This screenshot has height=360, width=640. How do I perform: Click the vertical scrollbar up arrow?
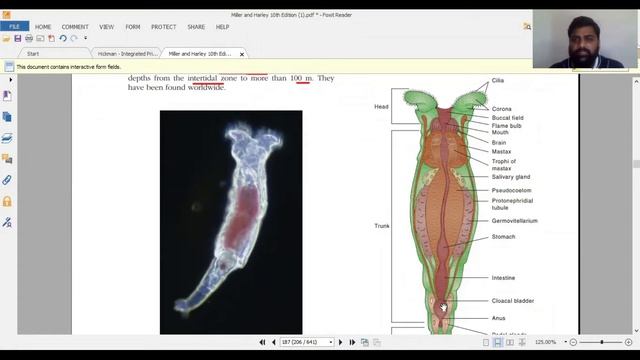pos(636,82)
